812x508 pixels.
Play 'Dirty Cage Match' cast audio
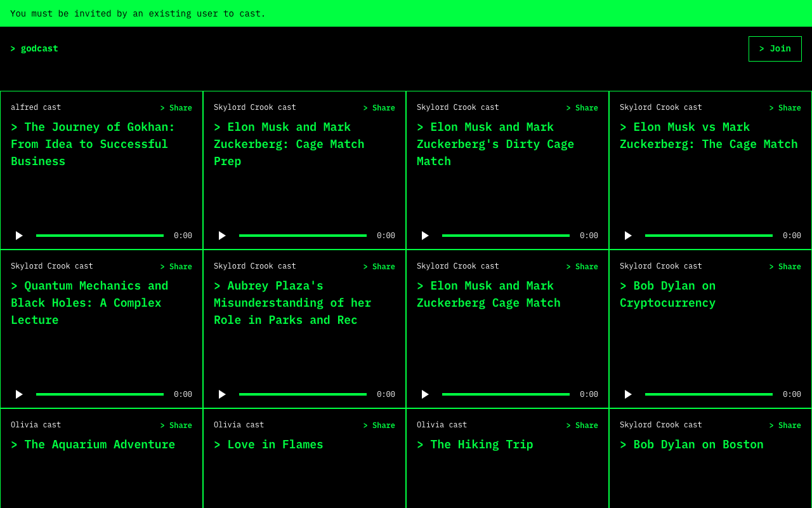(x=425, y=236)
